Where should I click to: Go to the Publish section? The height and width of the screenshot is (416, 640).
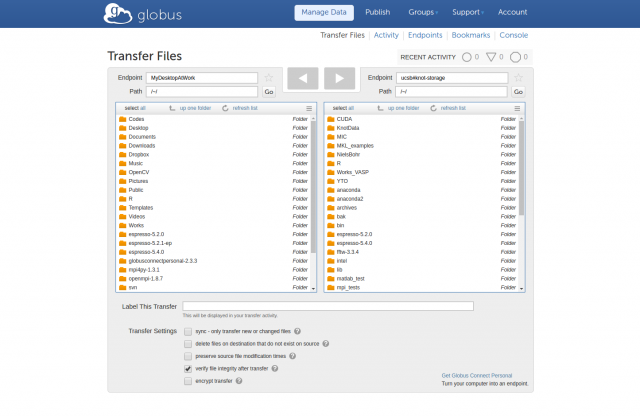tap(378, 12)
